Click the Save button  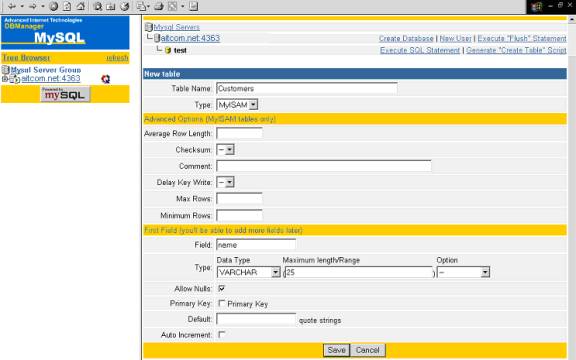tap(336, 350)
